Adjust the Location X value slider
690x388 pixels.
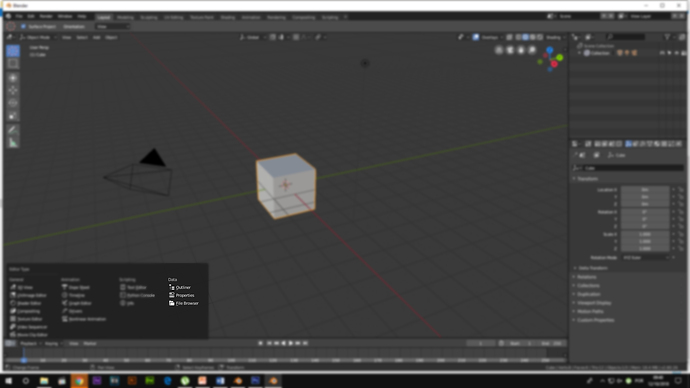tap(645, 190)
